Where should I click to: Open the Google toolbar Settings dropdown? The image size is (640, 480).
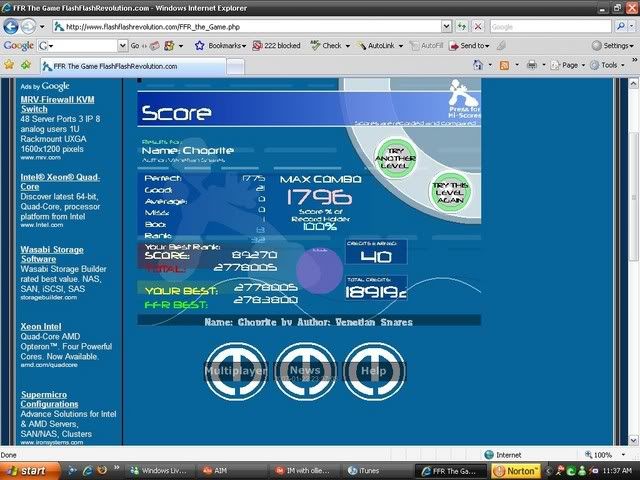tap(611, 45)
